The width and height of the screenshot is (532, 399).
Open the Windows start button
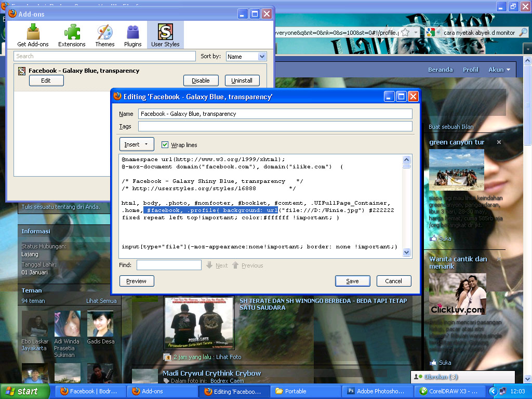coord(25,391)
